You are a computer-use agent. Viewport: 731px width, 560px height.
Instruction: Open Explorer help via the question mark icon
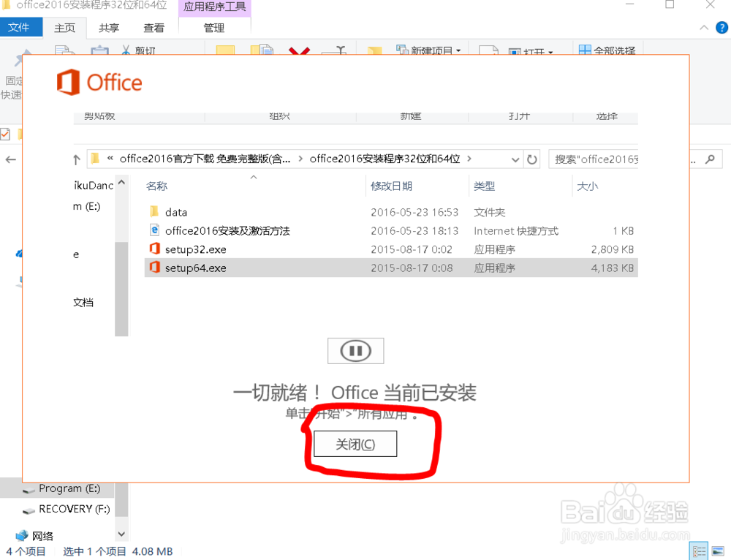(x=721, y=28)
